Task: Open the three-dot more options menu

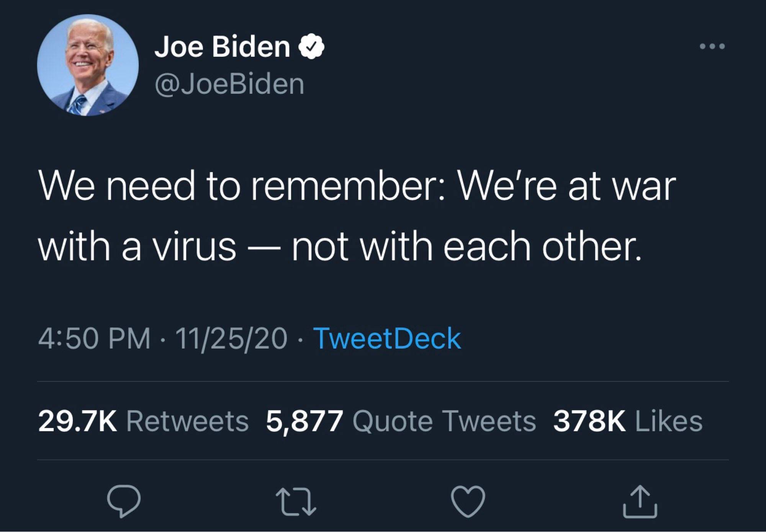Action: pyautogui.click(x=712, y=47)
